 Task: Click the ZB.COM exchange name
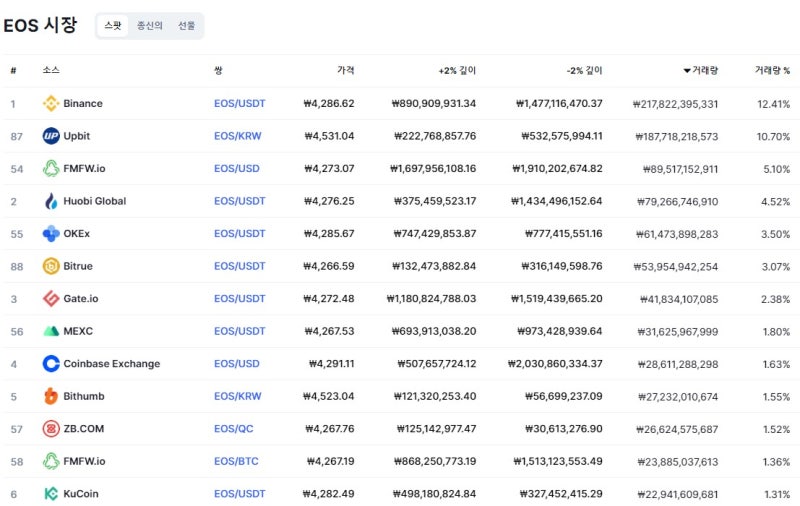coord(84,429)
